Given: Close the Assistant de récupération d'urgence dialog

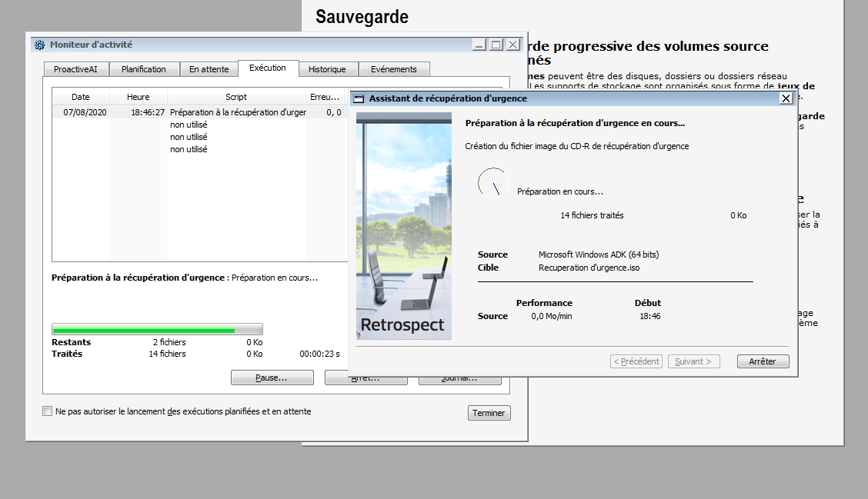Looking at the screenshot, I should [x=786, y=98].
